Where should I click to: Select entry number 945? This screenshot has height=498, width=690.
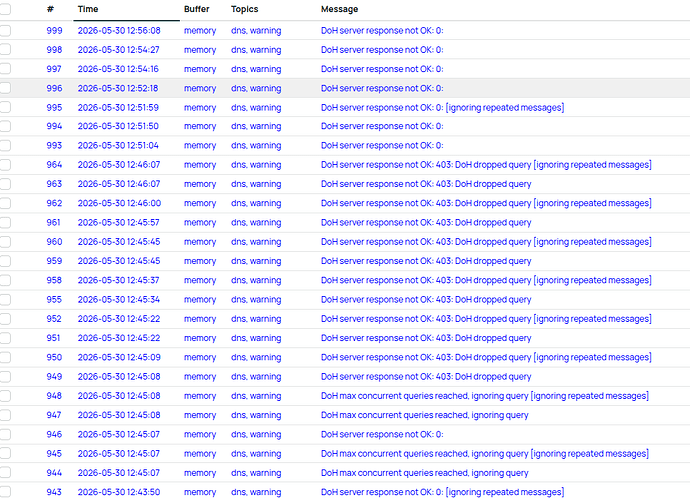pyautogui.click(x=54, y=454)
